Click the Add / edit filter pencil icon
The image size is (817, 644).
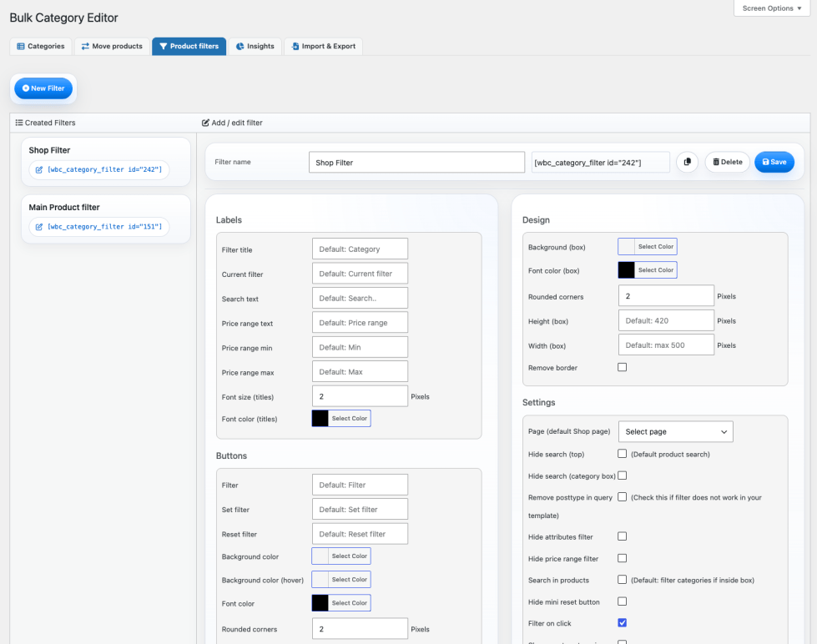[x=205, y=123]
